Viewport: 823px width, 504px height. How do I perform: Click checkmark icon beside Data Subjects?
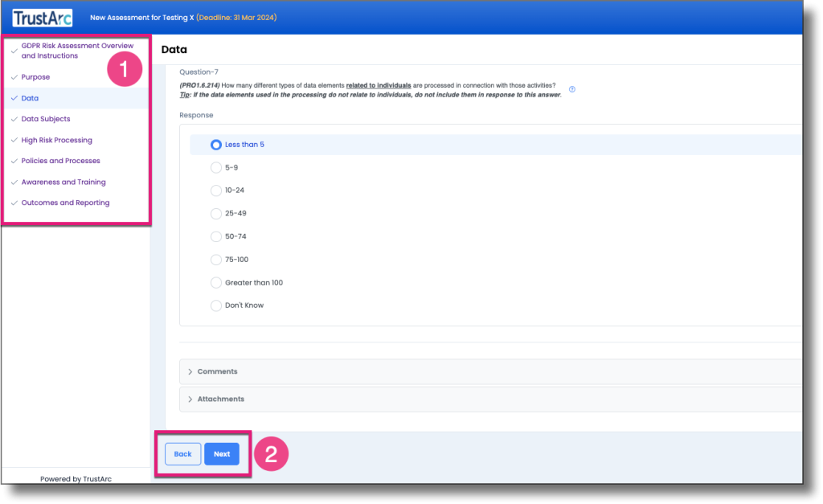pos(14,119)
